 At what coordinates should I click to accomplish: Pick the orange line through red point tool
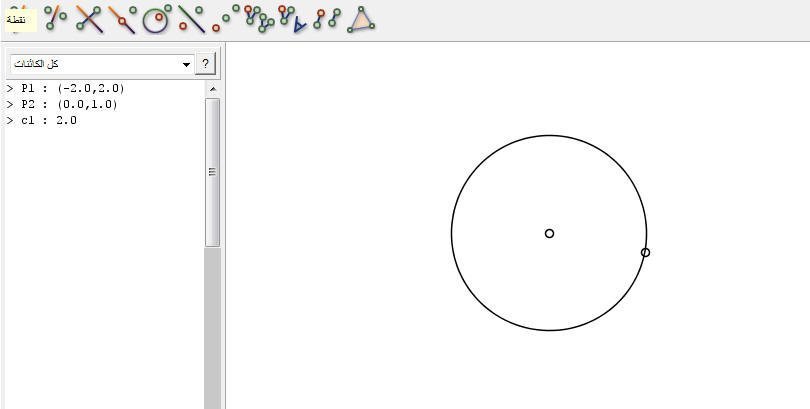[123, 19]
